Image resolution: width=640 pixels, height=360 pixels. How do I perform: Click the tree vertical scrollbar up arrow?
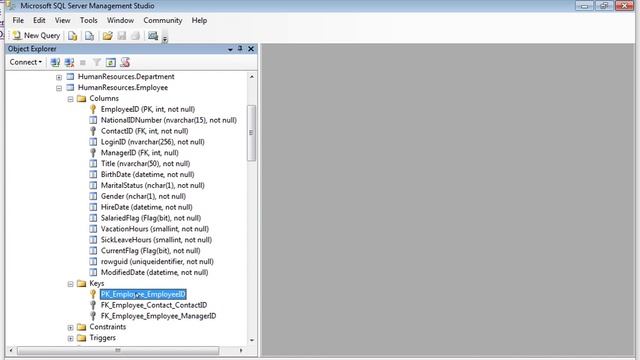pyautogui.click(x=252, y=77)
